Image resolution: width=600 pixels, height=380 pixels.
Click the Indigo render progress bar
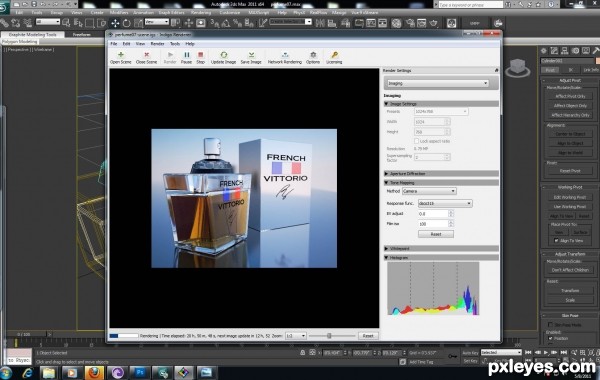point(124,336)
